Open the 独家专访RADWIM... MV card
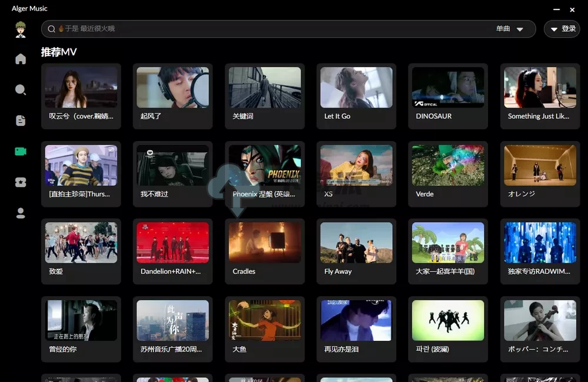The height and width of the screenshot is (382, 588). (x=540, y=251)
